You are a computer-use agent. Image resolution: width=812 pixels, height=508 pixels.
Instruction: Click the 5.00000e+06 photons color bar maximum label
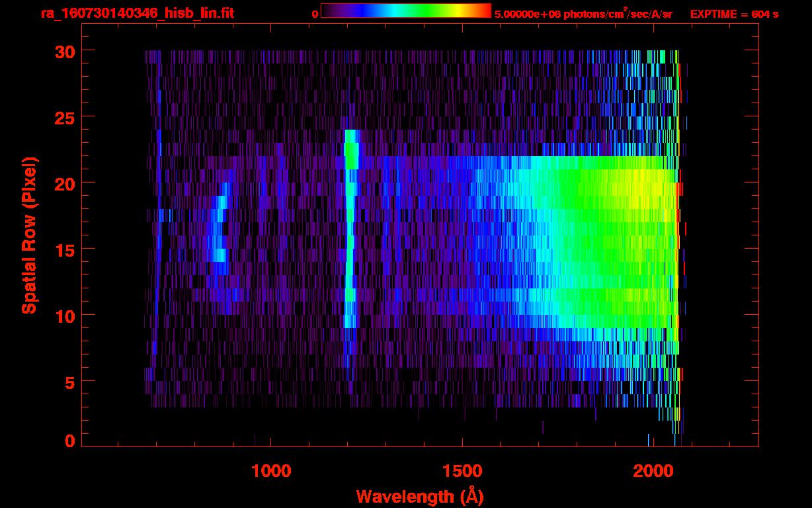pos(583,14)
